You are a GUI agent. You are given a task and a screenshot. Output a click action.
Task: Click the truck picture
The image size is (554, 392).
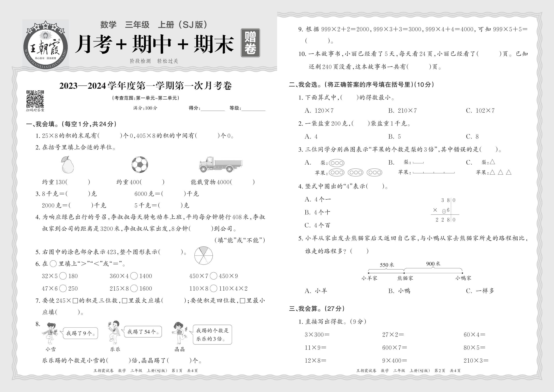(220, 164)
